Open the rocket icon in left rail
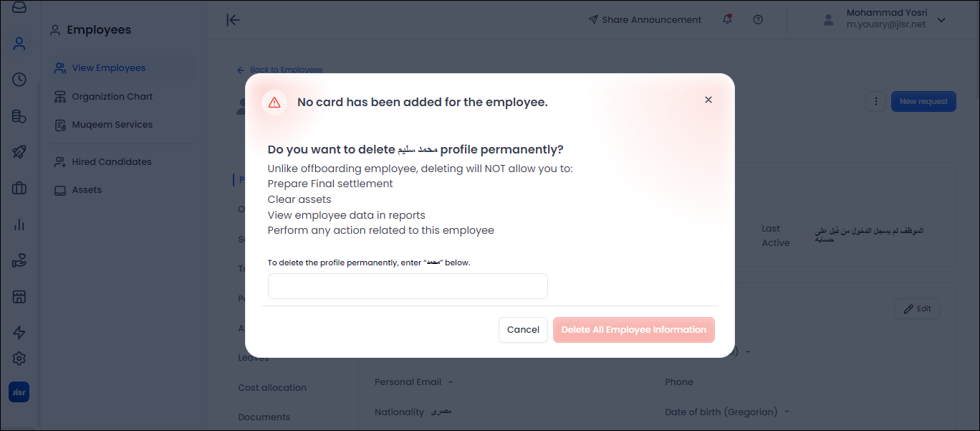 (19, 152)
